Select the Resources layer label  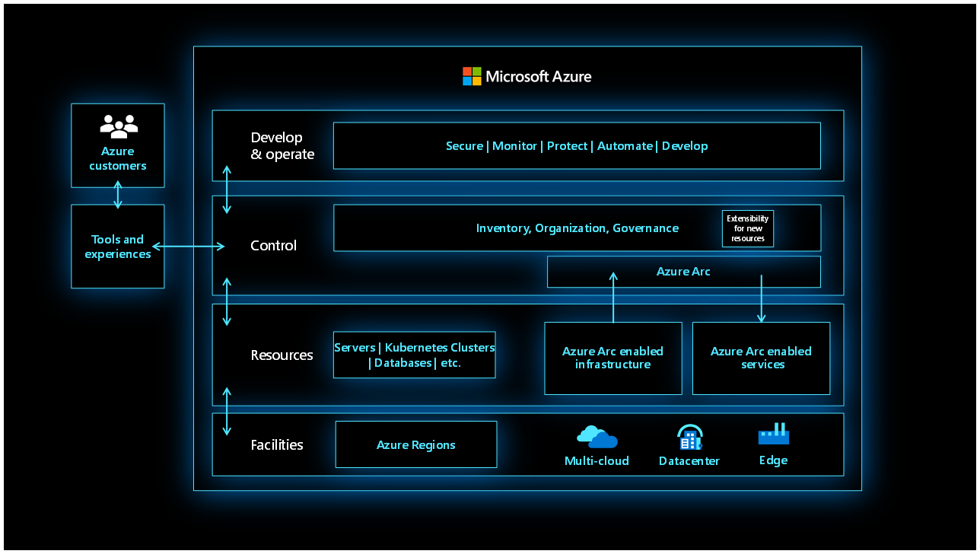click(282, 355)
